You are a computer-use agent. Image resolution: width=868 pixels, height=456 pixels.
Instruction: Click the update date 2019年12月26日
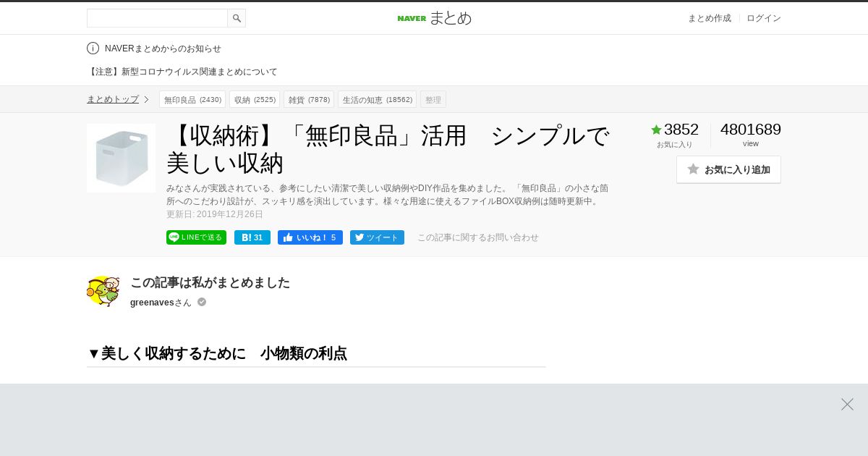click(x=215, y=214)
